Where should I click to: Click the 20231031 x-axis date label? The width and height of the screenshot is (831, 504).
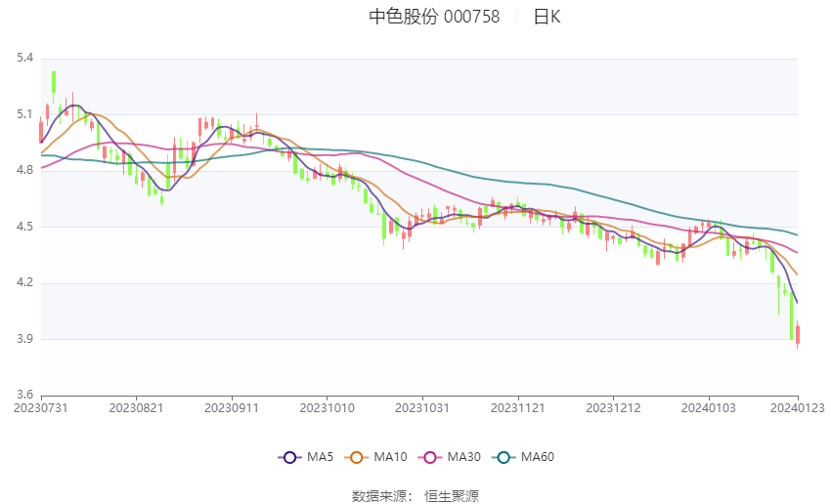[422, 408]
